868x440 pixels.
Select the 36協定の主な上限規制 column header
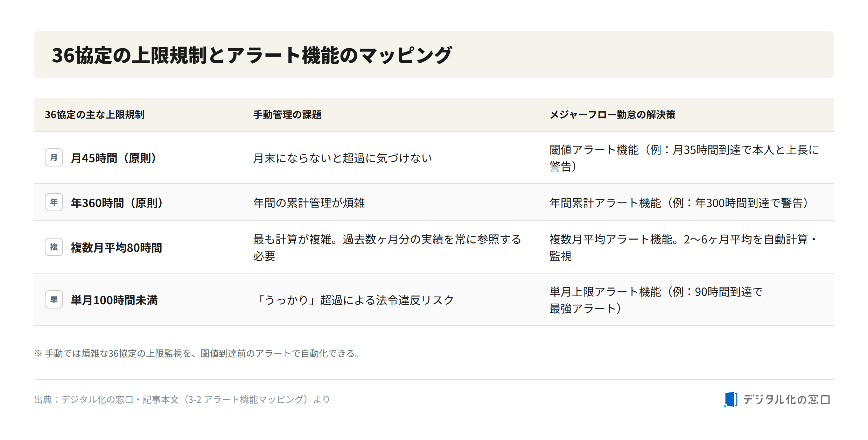(94, 115)
